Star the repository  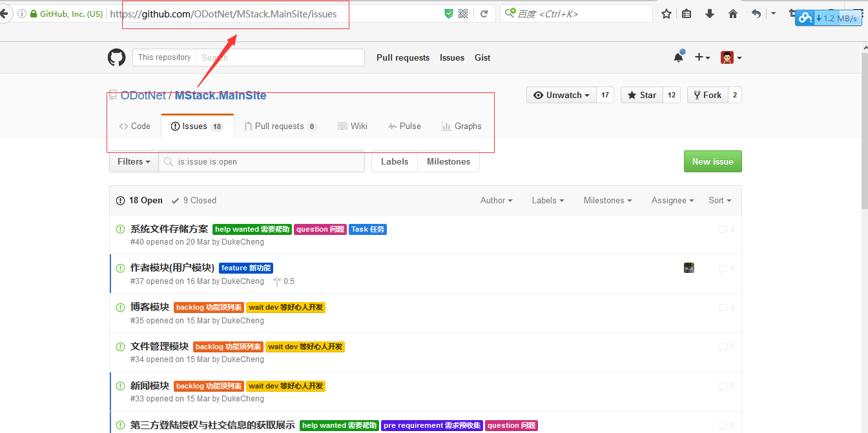pos(642,95)
